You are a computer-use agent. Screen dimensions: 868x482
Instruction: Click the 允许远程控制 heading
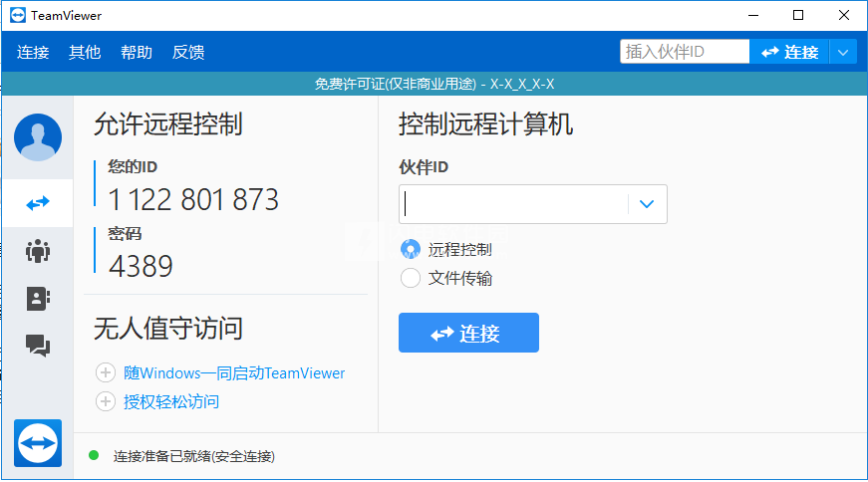pos(168,123)
